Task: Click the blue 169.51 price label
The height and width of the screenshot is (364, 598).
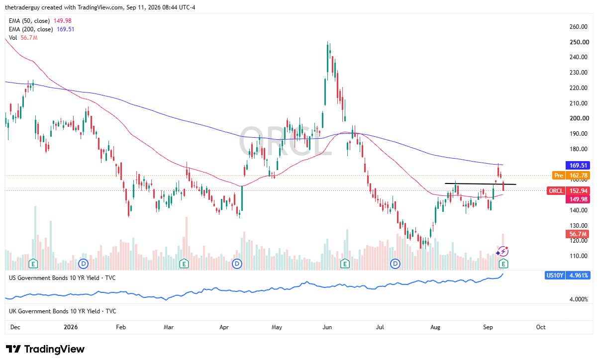Action: click(x=577, y=165)
